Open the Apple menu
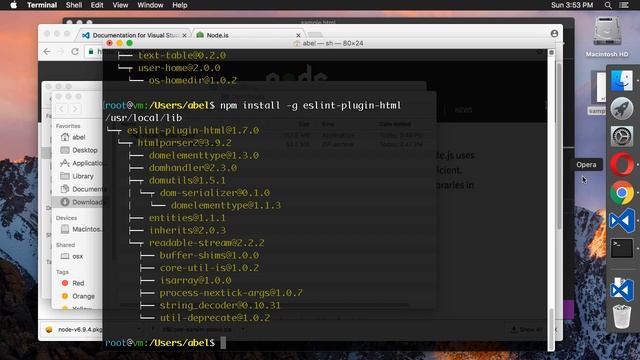The image size is (640, 360). pyautogui.click(x=13, y=5)
